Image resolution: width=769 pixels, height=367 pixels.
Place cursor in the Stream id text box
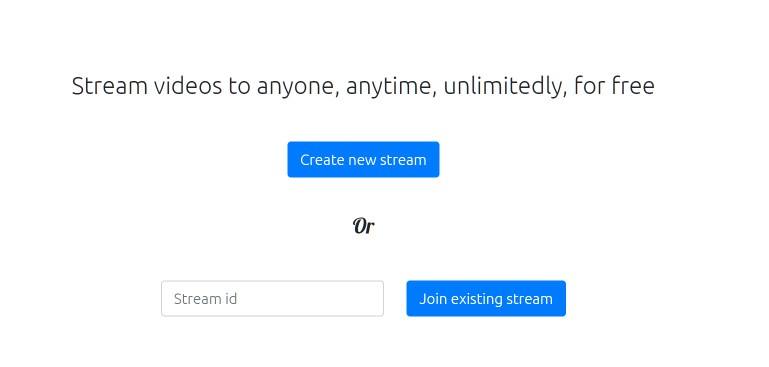(x=272, y=298)
